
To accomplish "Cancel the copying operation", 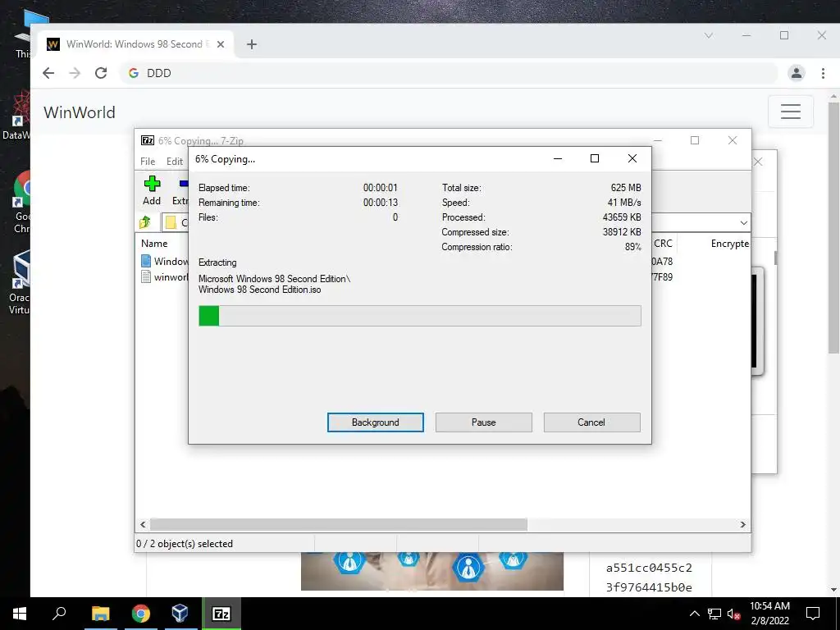I will click(591, 422).
